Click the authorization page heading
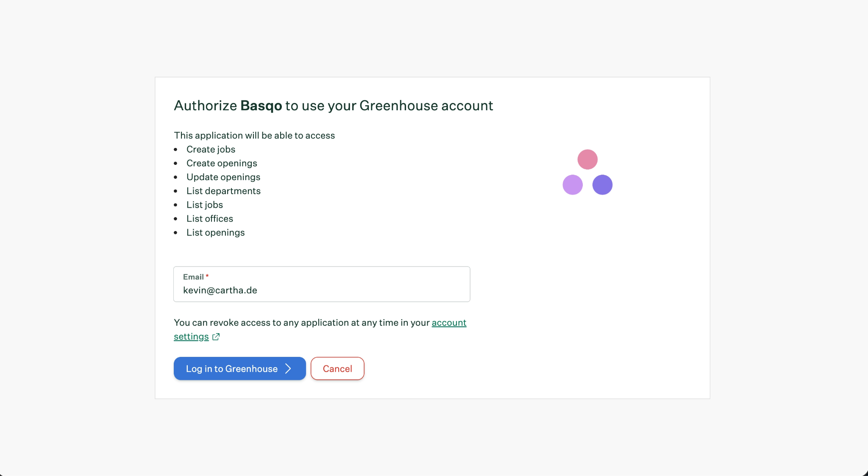The image size is (868, 476). tap(334, 106)
